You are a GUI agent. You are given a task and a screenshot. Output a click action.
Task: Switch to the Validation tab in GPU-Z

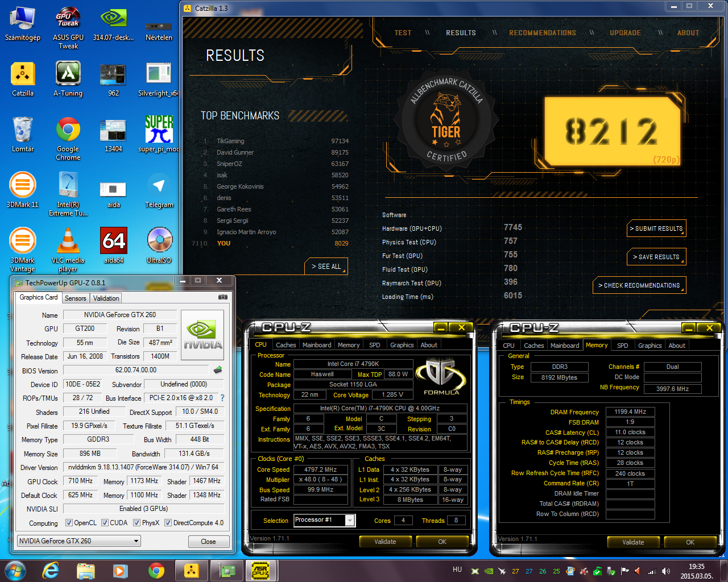click(106, 298)
